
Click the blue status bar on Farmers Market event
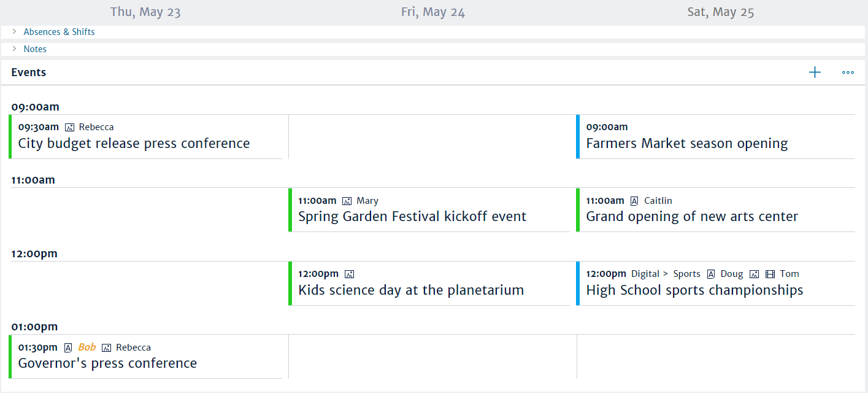[578, 136]
